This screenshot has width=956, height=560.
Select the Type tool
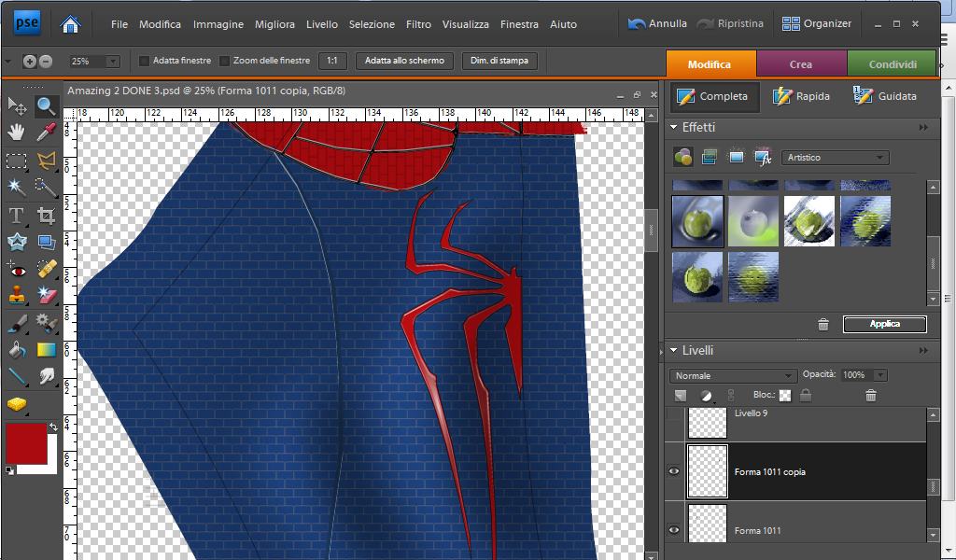17,216
